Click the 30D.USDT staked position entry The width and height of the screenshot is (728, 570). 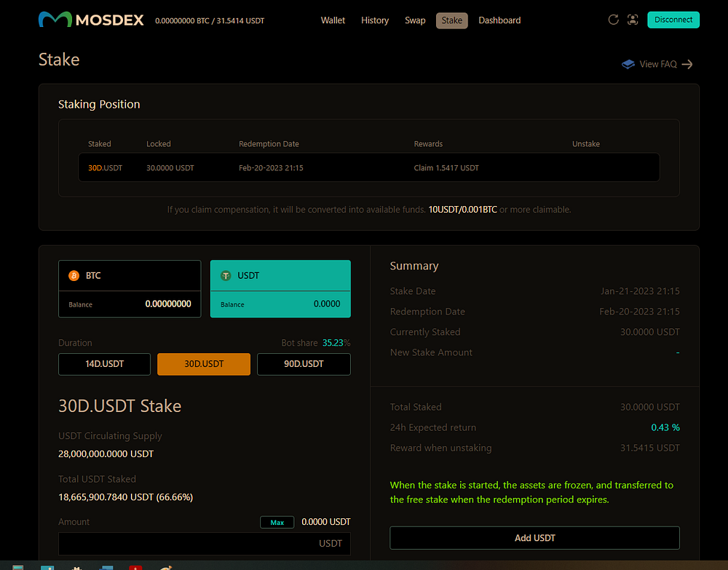click(x=106, y=168)
